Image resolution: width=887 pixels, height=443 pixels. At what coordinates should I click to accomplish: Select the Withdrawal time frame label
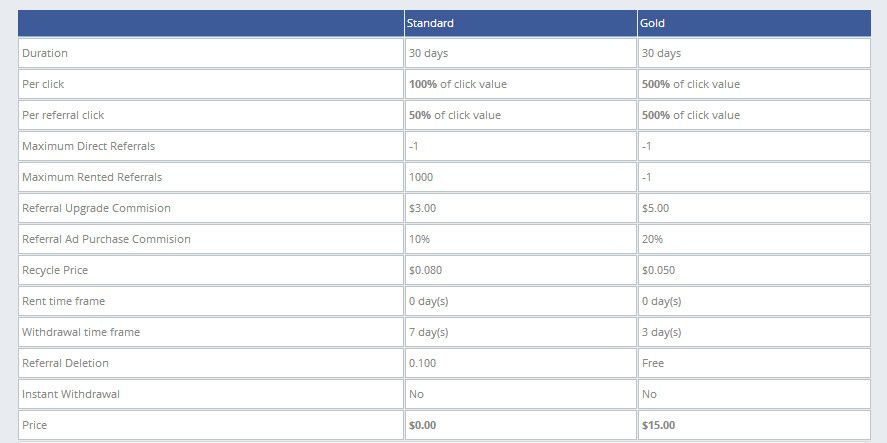81,332
